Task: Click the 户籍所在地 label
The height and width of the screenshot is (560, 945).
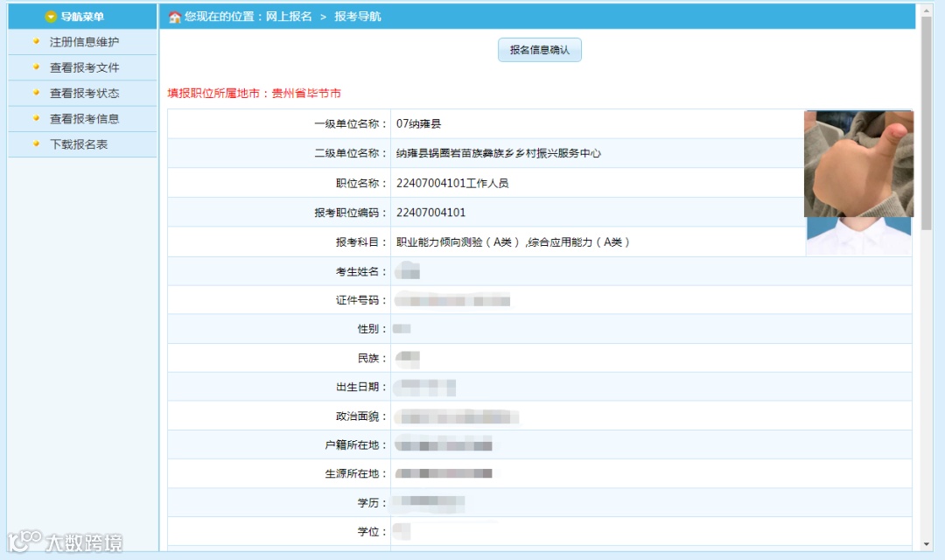Action: pyautogui.click(x=355, y=445)
